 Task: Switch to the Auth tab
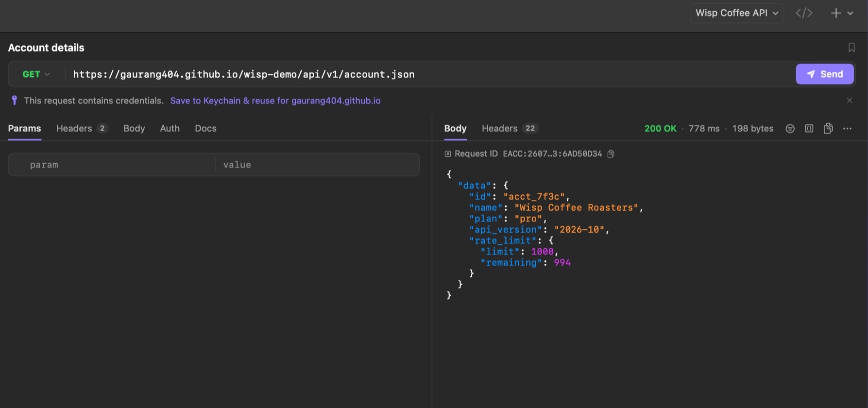[x=170, y=128]
